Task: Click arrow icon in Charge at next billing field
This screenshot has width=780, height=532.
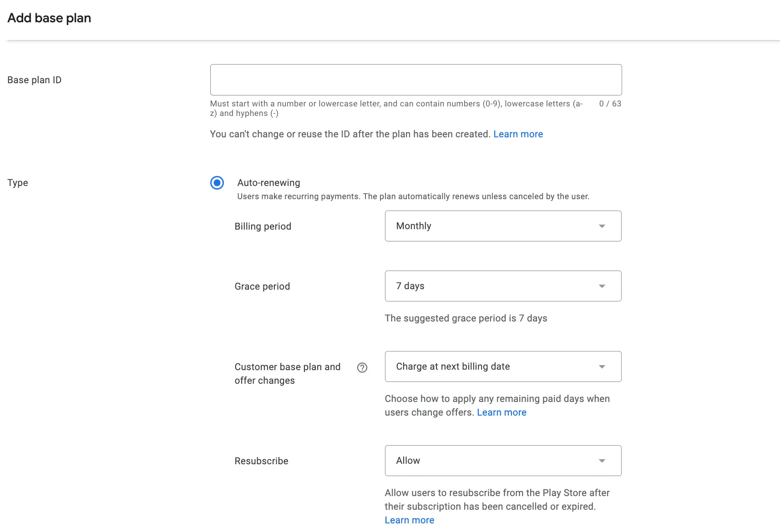Action: click(602, 366)
